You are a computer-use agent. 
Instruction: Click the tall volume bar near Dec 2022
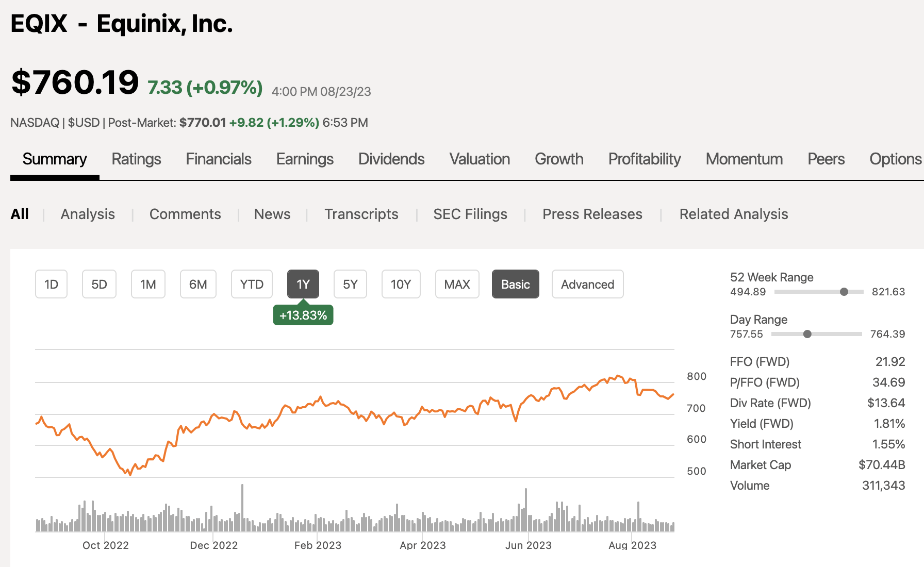pos(242,508)
